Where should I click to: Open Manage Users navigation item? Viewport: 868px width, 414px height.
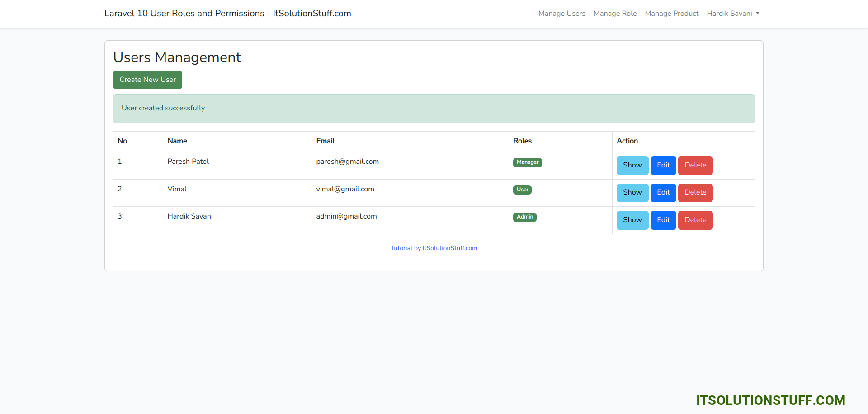[x=561, y=14]
